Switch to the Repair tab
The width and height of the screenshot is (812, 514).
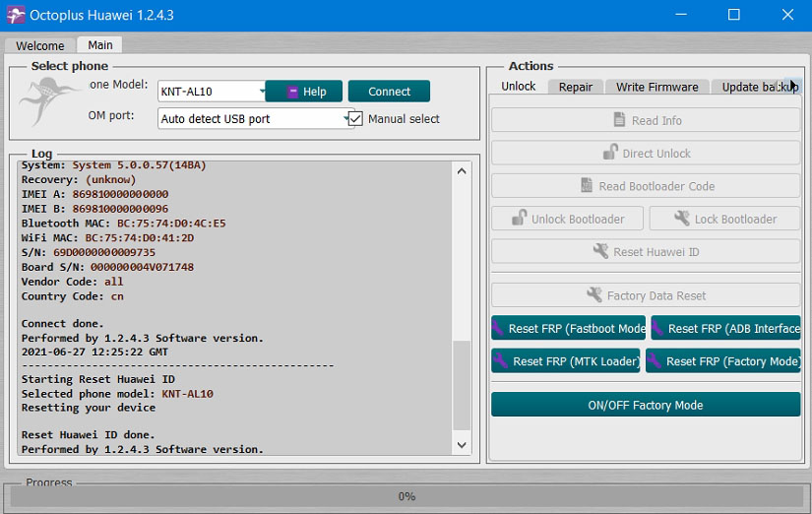[x=576, y=87]
